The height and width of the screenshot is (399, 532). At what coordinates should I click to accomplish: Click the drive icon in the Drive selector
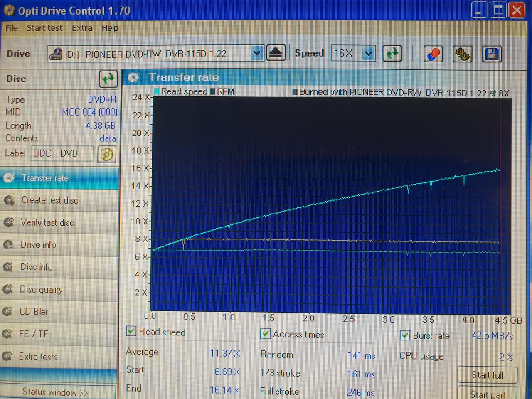pyautogui.click(x=56, y=54)
